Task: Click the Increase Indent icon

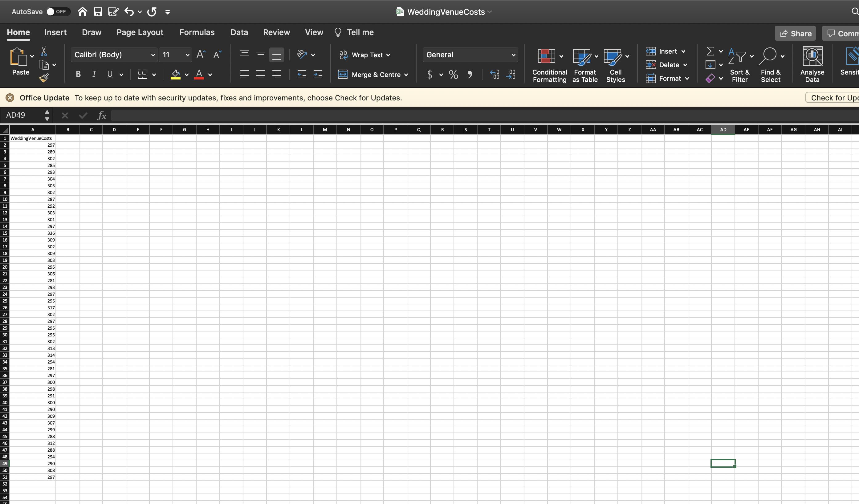Action: [x=318, y=74]
